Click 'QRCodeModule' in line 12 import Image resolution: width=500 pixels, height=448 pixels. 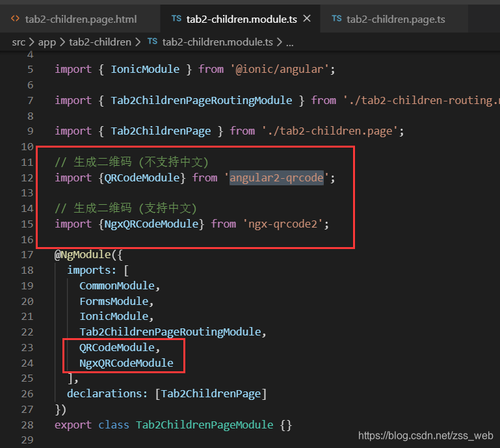142,178
